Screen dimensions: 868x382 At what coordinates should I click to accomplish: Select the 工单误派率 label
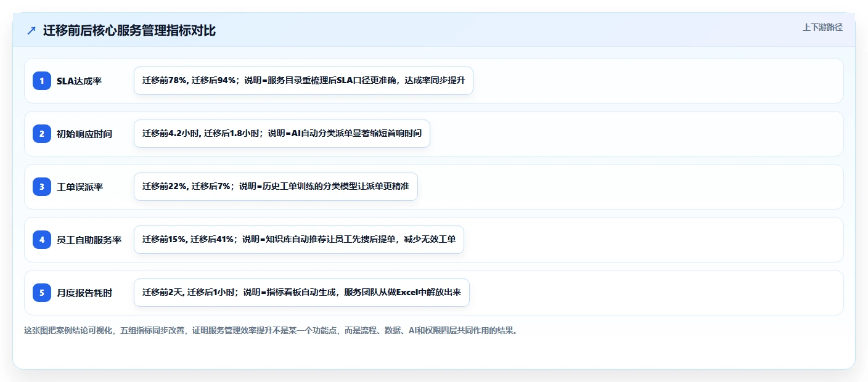(80, 187)
